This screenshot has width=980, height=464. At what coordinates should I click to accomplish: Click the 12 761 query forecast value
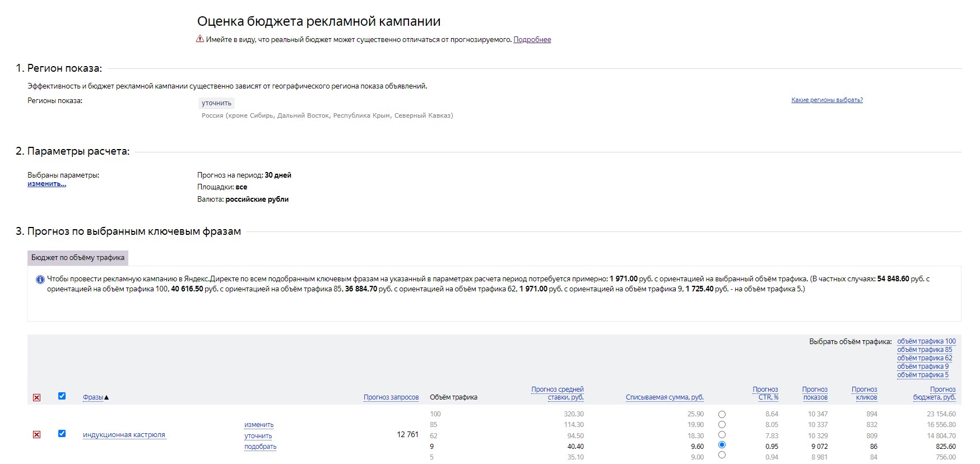tap(407, 434)
